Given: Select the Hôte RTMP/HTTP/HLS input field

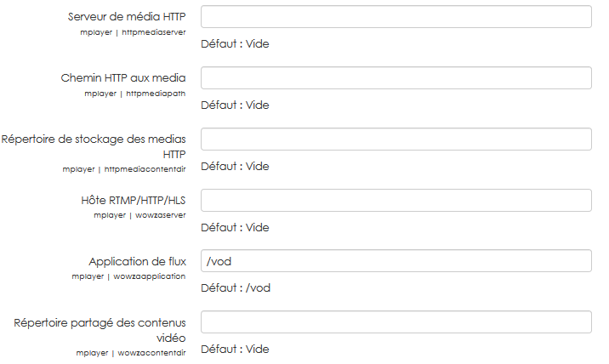Looking at the screenshot, I should 396,201.
